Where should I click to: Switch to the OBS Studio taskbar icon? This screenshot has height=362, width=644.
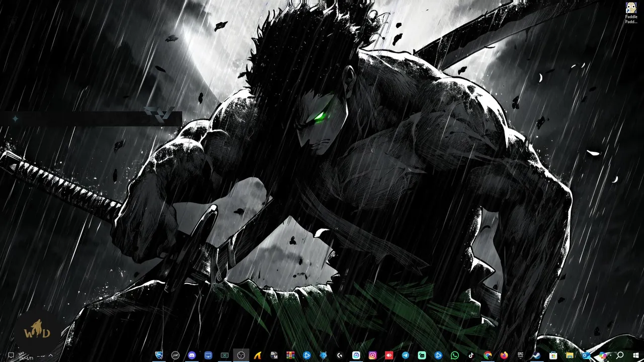click(x=241, y=355)
